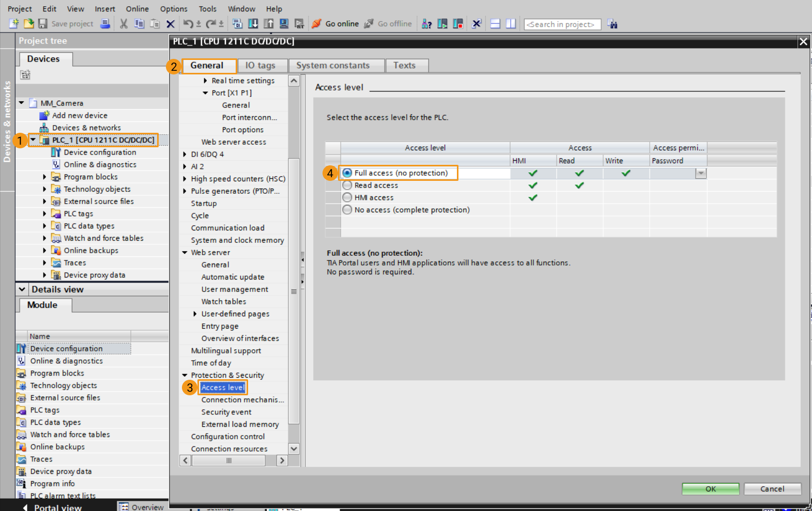Collapse the Web server section
The width and height of the screenshot is (812, 511).
click(x=185, y=253)
